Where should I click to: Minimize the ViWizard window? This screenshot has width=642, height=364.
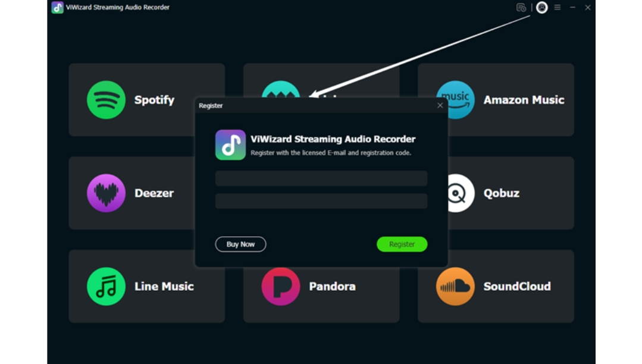572,8
